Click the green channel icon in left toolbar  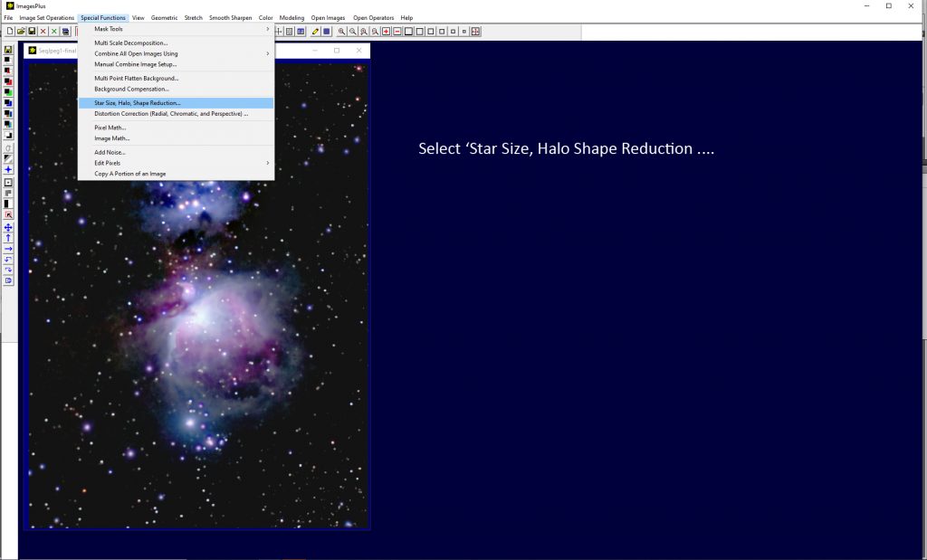click(8, 91)
